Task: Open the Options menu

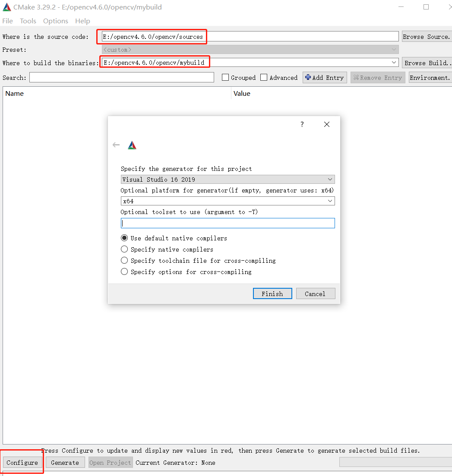Action: point(56,21)
